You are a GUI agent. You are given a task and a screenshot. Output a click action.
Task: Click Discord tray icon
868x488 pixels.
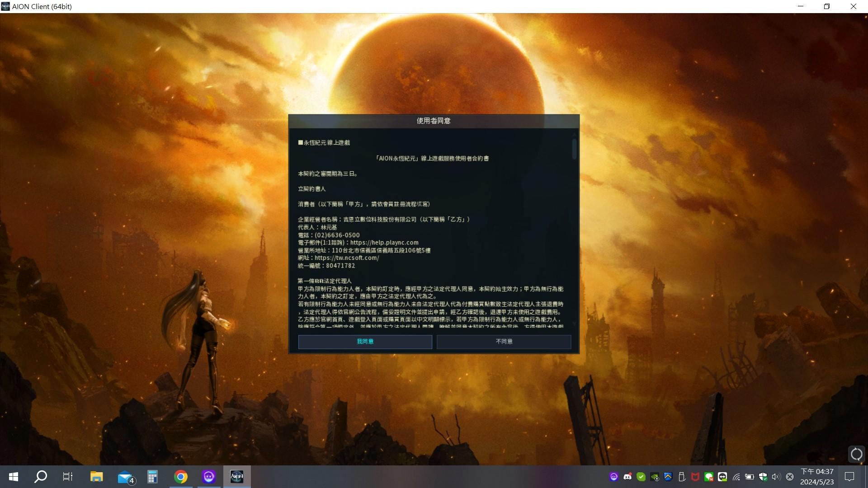point(627,477)
